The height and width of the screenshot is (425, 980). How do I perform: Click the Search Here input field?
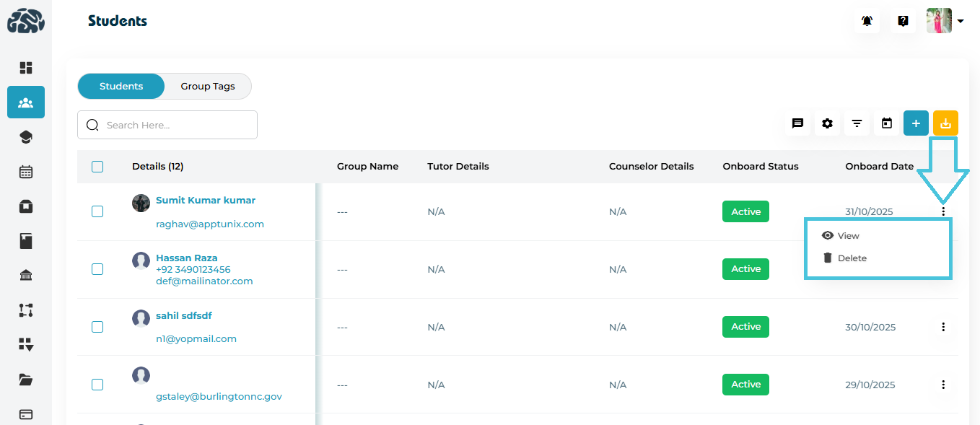point(177,125)
